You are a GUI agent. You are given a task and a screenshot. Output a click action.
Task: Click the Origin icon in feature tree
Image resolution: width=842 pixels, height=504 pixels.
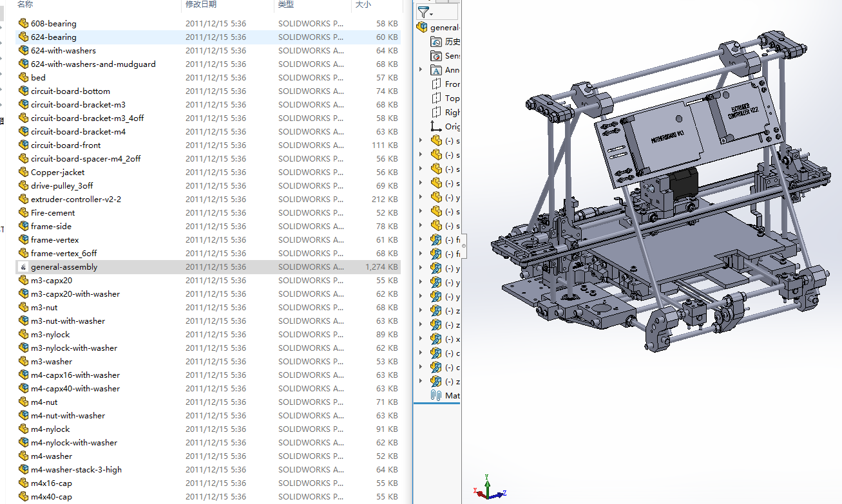(x=437, y=126)
